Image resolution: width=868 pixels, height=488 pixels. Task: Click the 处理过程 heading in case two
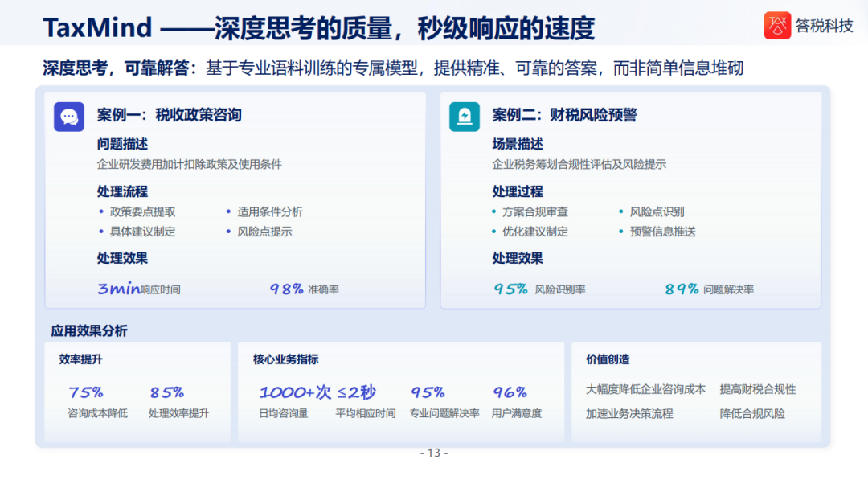[518, 191]
